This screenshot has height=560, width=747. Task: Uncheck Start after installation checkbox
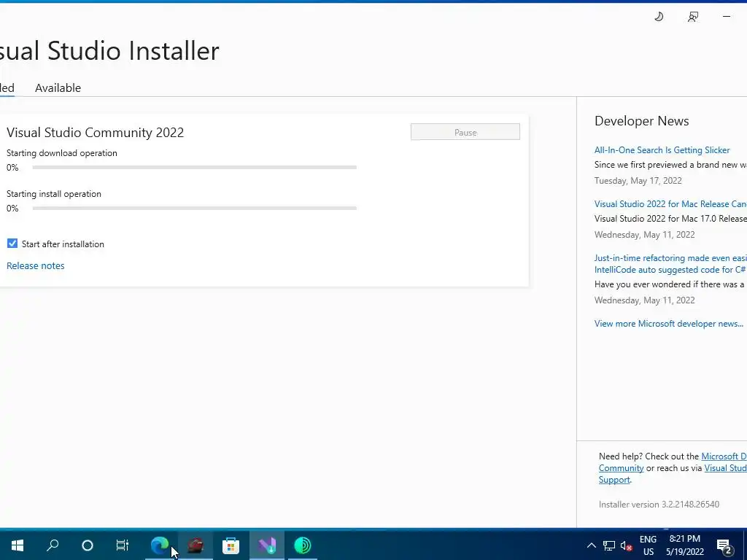pyautogui.click(x=12, y=244)
